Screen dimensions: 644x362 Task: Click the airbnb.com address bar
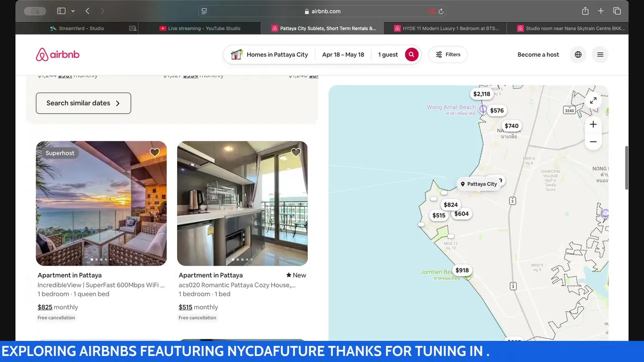pos(322,11)
